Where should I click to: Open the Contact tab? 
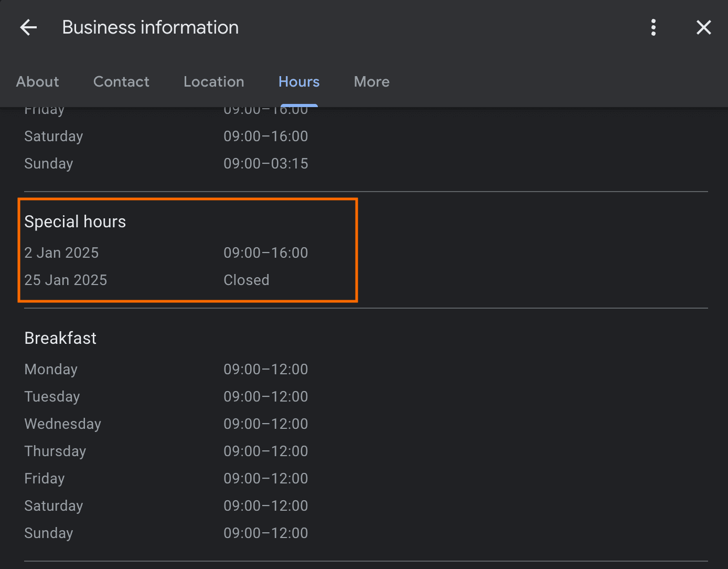click(x=121, y=82)
